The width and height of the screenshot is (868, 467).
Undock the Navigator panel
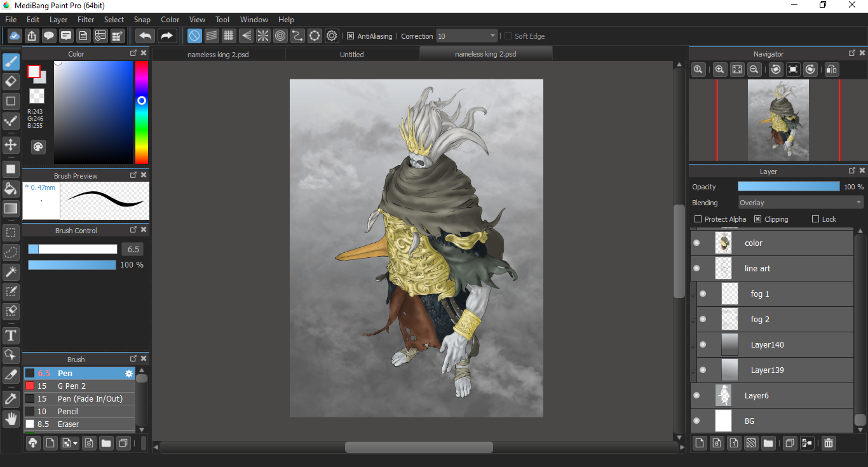click(x=852, y=53)
